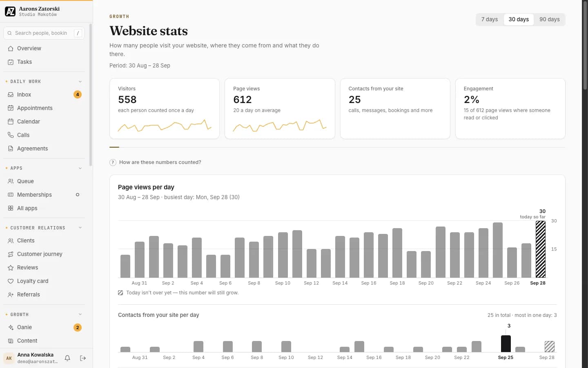Click the Appointments calendar-check icon
This screenshot has height=368, width=588.
tap(11, 108)
